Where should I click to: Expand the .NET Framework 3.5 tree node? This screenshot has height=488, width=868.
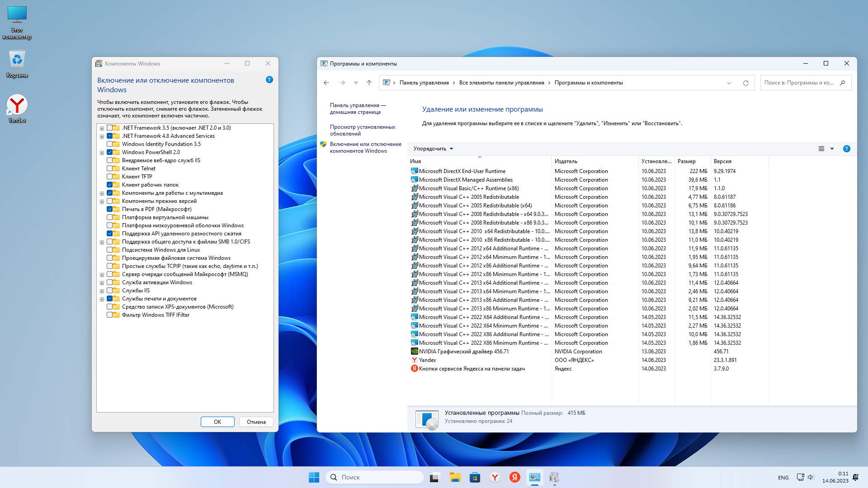(x=102, y=128)
